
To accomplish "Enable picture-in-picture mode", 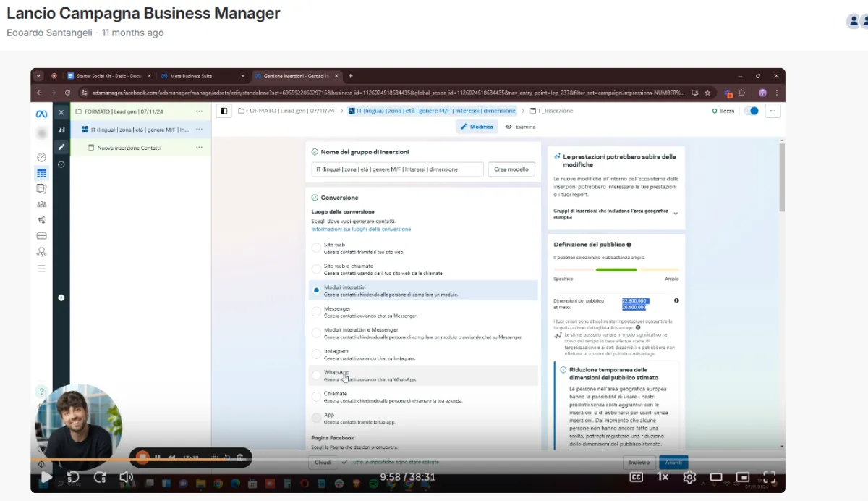I will click(743, 477).
